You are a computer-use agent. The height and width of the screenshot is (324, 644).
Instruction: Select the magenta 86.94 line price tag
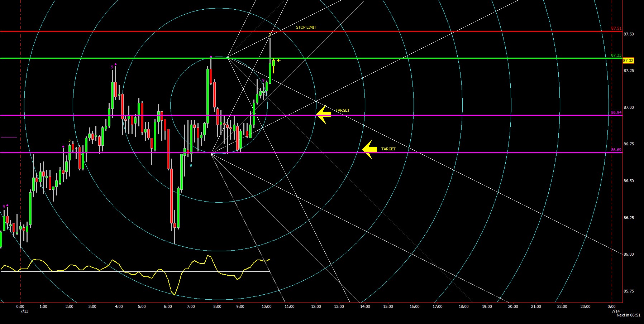click(x=616, y=112)
